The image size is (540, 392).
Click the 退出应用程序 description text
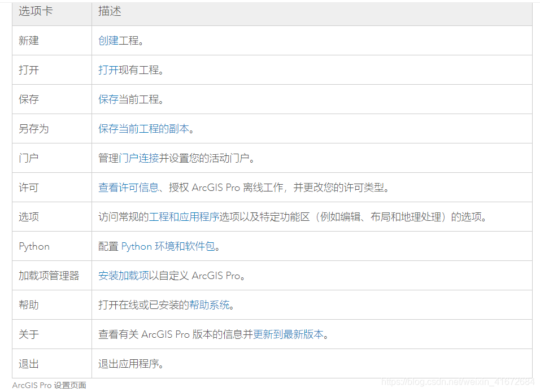click(x=131, y=364)
